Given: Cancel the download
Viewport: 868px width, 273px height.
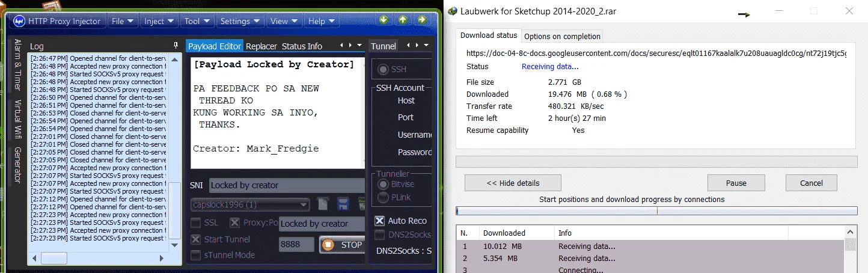Looking at the screenshot, I should (811, 183).
